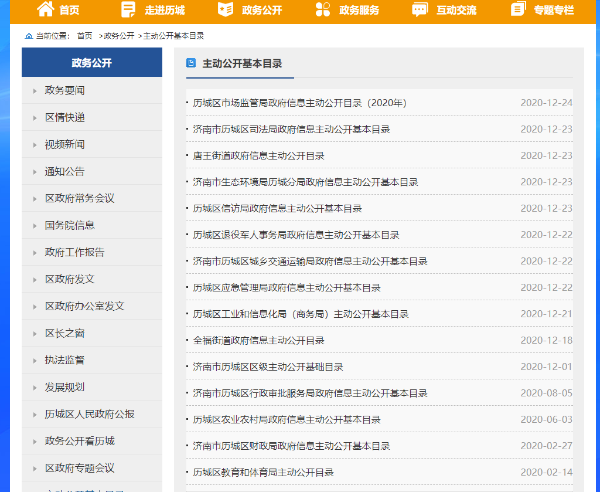Click the arrow beside 视频新闻
Image resolution: width=600 pixels, height=492 pixels.
pyautogui.click(x=35, y=145)
